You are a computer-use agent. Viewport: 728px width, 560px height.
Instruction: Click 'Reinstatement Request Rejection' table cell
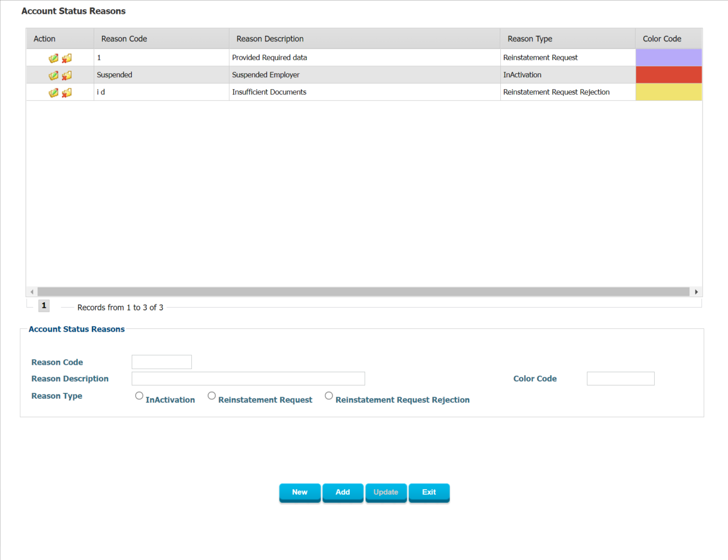pos(568,92)
